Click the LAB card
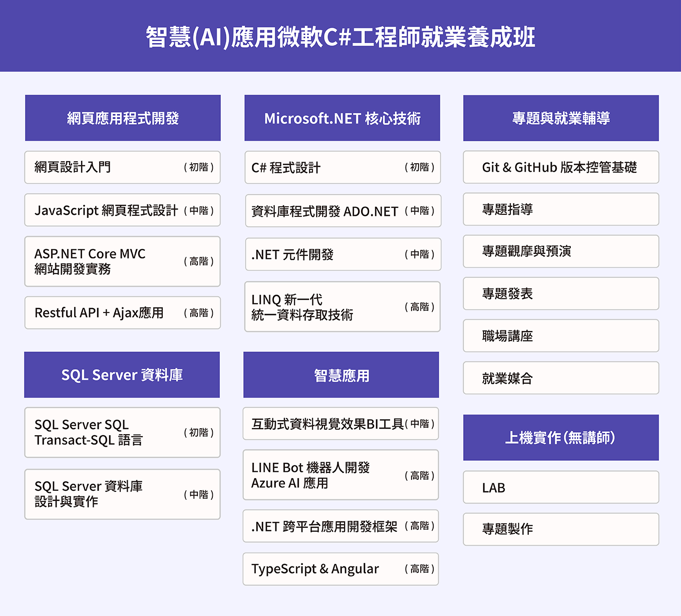The height and width of the screenshot is (616, 681). [x=561, y=487]
